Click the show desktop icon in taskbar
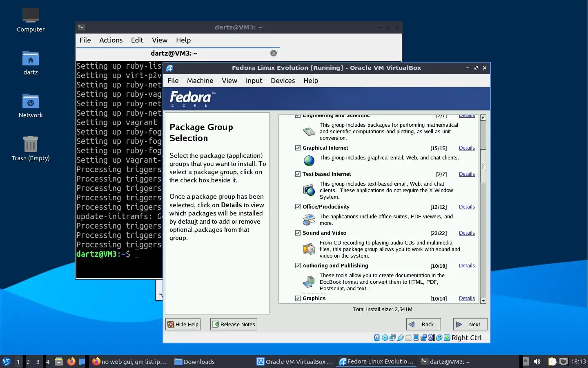The width and height of the screenshot is (588, 368). pyautogui.click(x=82, y=361)
